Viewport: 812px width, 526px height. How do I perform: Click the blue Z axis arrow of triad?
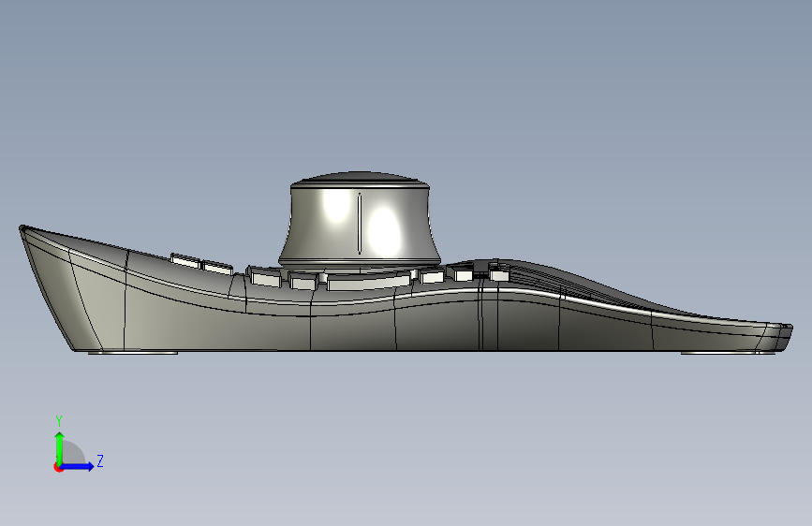pos(78,466)
